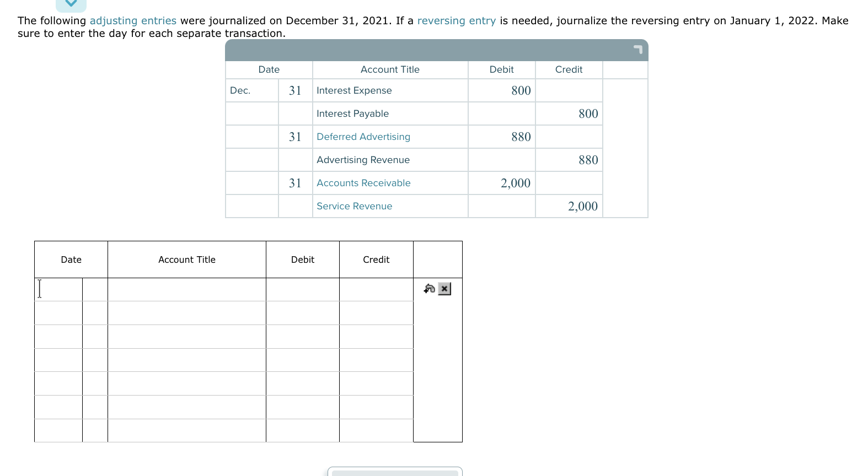Open the "reversing entry" definition link

(x=457, y=21)
